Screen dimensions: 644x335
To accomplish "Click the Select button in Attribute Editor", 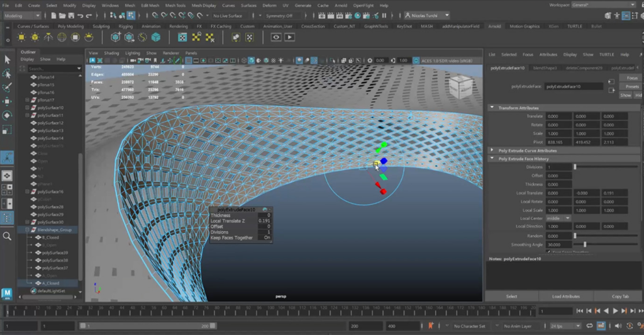I will pos(512,297).
